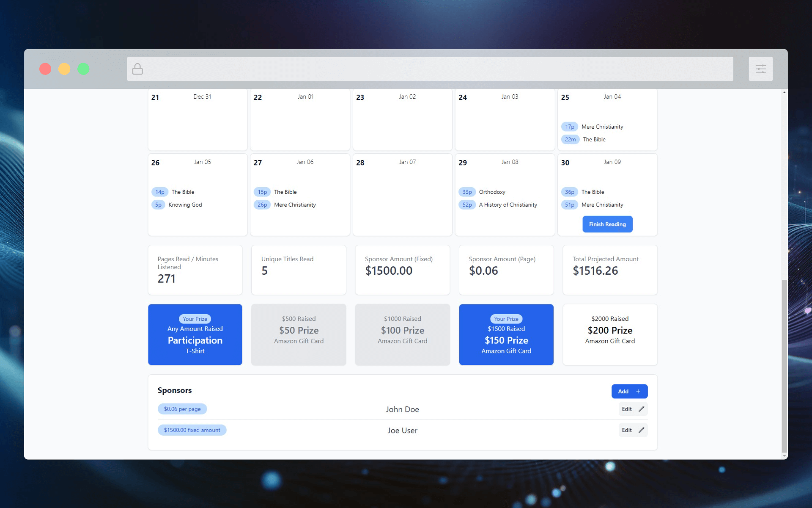The height and width of the screenshot is (508, 812).
Task: Click the plus icon on the Add button
Action: pyautogui.click(x=638, y=391)
